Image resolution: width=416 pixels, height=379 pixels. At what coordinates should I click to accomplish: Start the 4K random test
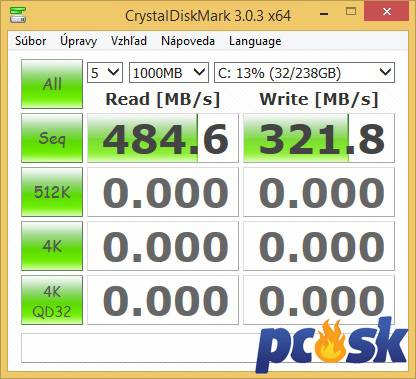coord(52,246)
